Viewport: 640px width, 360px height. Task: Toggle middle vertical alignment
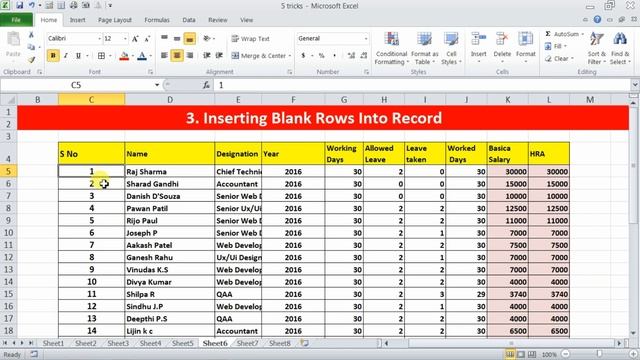coord(177,39)
